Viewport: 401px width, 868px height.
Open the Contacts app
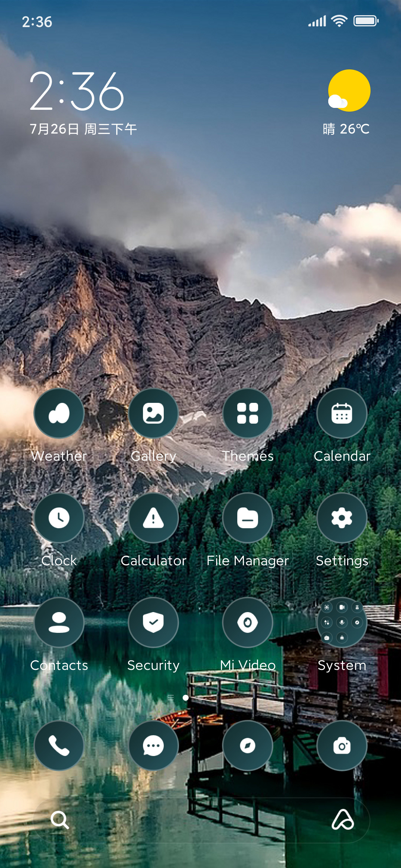click(59, 622)
